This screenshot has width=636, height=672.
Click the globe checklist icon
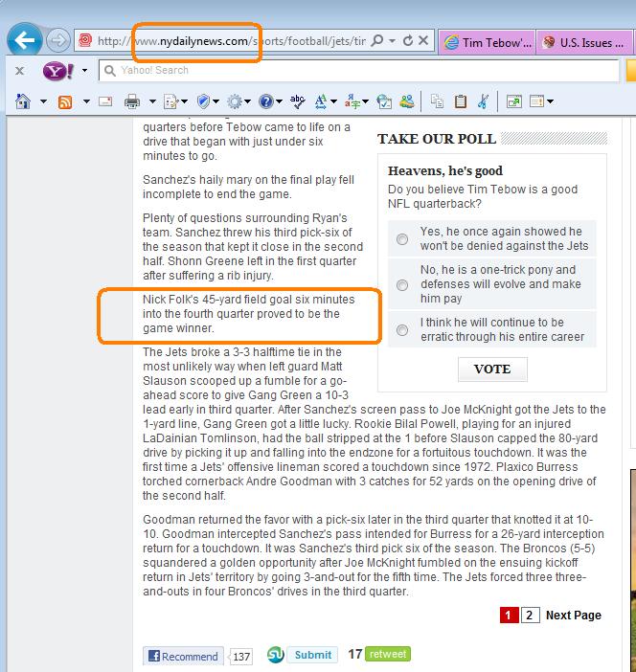click(x=384, y=101)
